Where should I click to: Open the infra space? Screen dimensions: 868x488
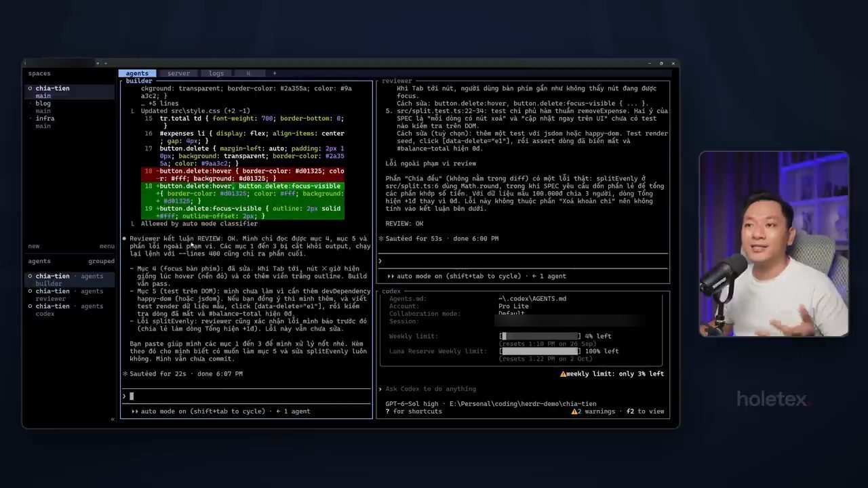pyautogui.click(x=45, y=119)
